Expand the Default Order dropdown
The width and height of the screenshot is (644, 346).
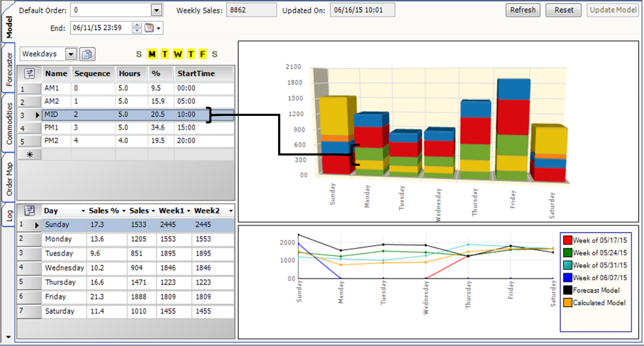click(x=156, y=10)
